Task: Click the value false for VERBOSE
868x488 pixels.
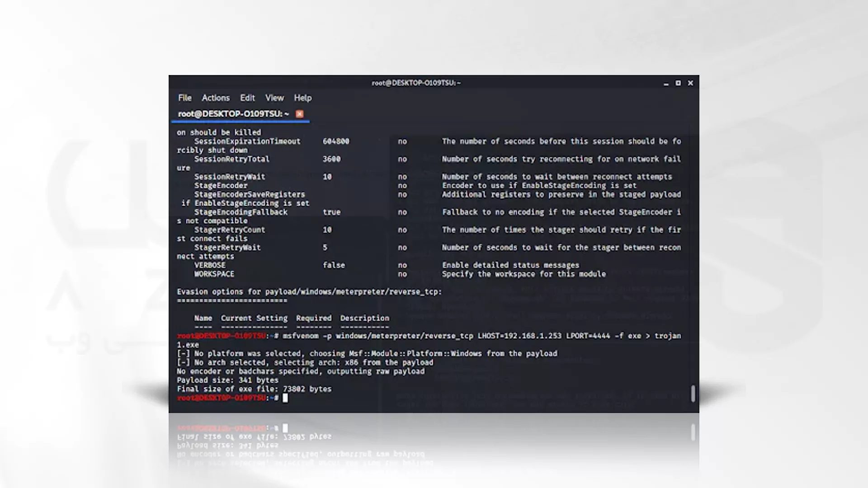Action: [334, 265]
